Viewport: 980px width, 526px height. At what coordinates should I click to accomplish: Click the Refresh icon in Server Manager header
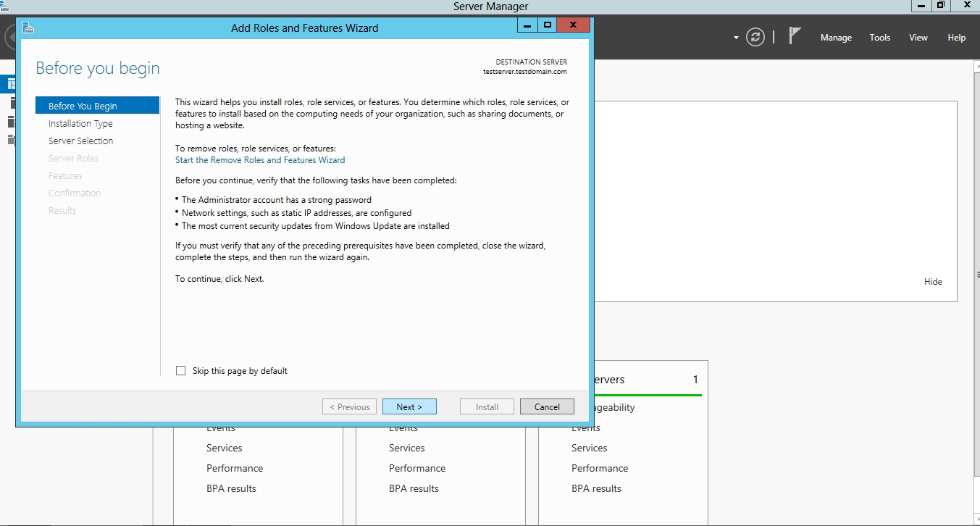point(755,37)
